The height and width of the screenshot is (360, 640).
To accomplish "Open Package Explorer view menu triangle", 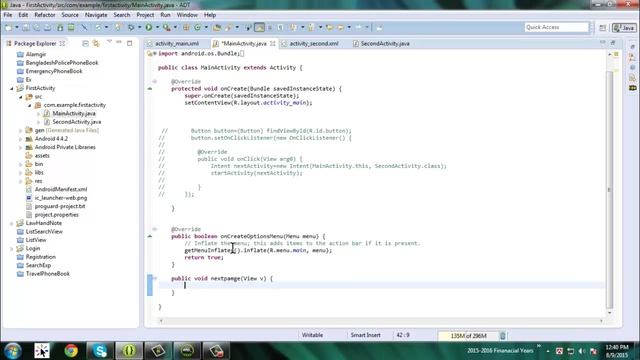I will tap(109, 42).
